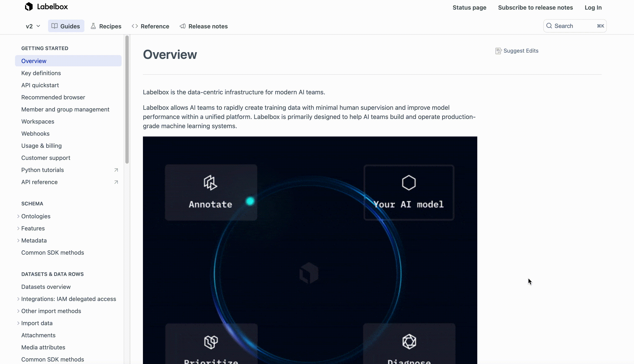Click the Annotate card label
The width and height of the screenshot is (634, 364).
210,204
